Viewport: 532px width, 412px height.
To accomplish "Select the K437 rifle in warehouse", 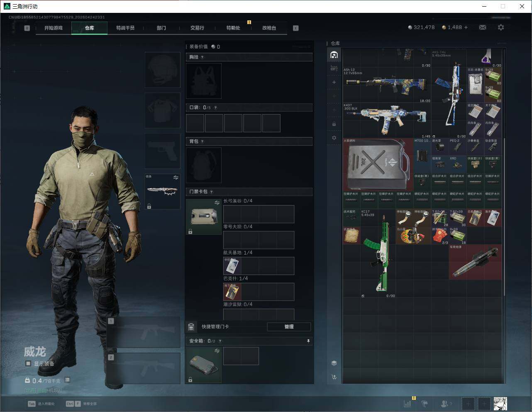I will click(x=387, y=121).
